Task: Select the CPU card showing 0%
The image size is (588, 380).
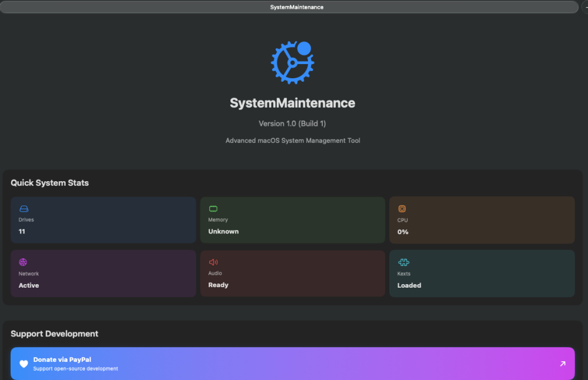Action: 482,220
